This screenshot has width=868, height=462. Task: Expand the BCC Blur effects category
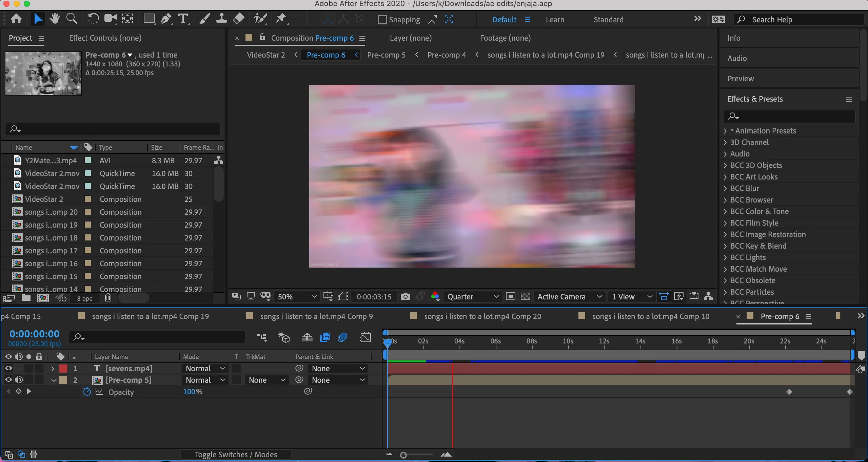click(725, 189)
